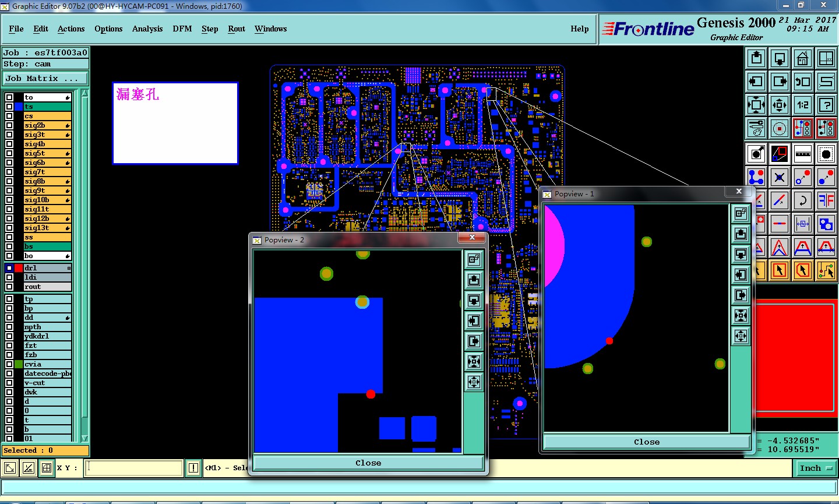Toggle display checkbox for layer sig7t
Image resolution: width=839 pixels, height=504 pixels.
pyautogui.click(x=9, y=172)
